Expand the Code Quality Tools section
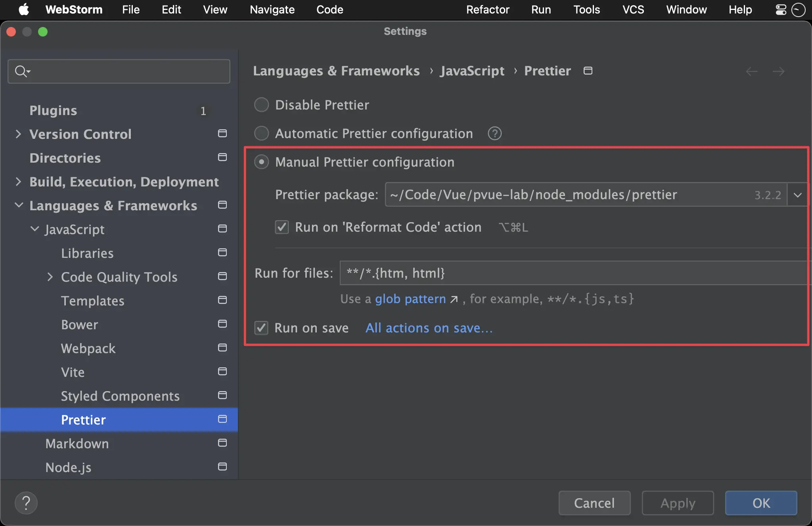Screen dimensions: 812x526 52,276
